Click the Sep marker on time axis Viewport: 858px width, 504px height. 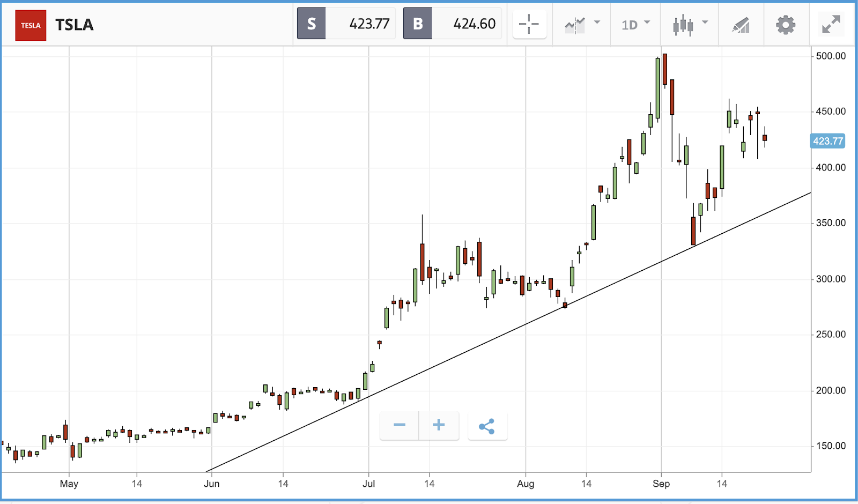(x=661, y=484)
